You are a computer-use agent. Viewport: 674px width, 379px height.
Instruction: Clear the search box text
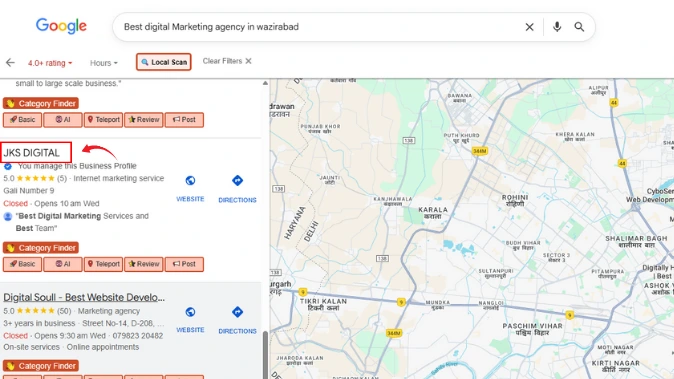529,27
